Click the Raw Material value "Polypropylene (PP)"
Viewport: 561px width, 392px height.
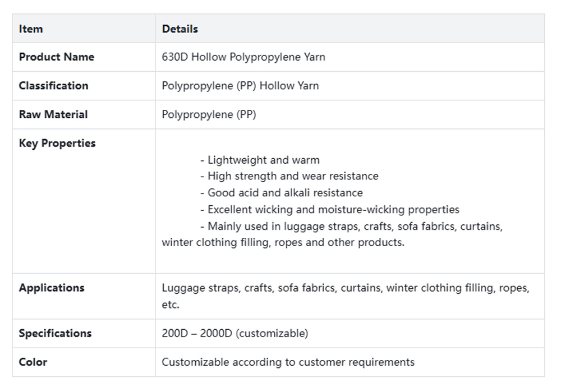(x=209, y=114)
